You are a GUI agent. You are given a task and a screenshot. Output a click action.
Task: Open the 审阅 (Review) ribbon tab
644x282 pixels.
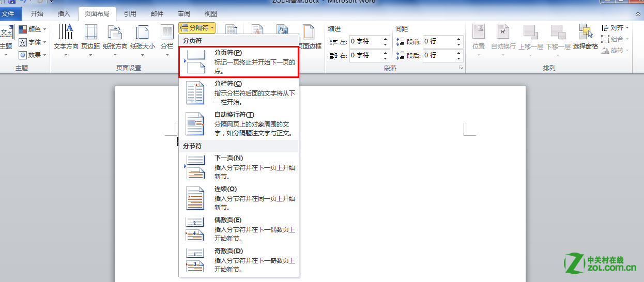click(183, 14)
